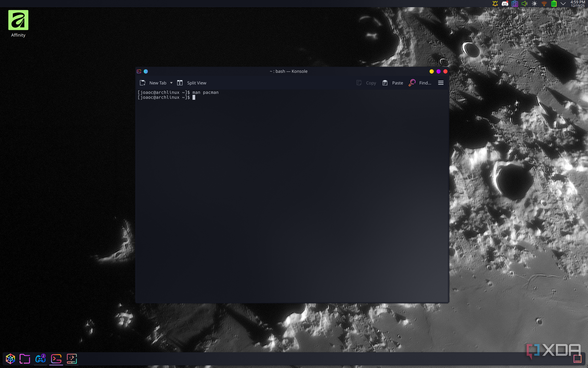Screen dimensions: 588x368
Task: Open the battery status tray icon
Action: pyautogui.click(x=554, y=4)
